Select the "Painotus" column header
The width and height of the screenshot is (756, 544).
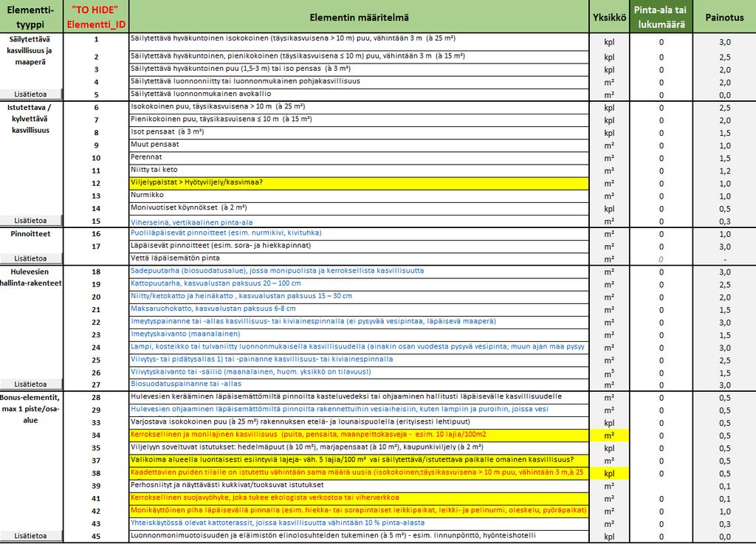(x=724, y=17)
